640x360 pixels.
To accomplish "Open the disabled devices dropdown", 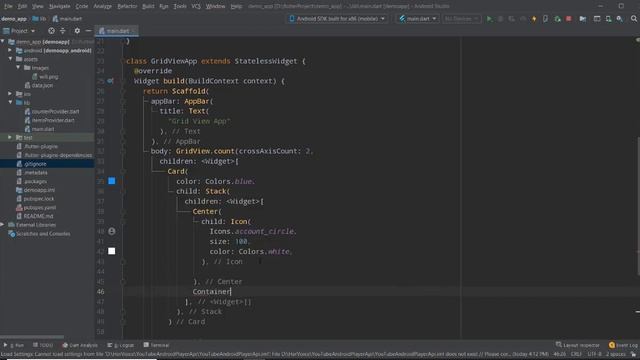I will coord(462,19).
